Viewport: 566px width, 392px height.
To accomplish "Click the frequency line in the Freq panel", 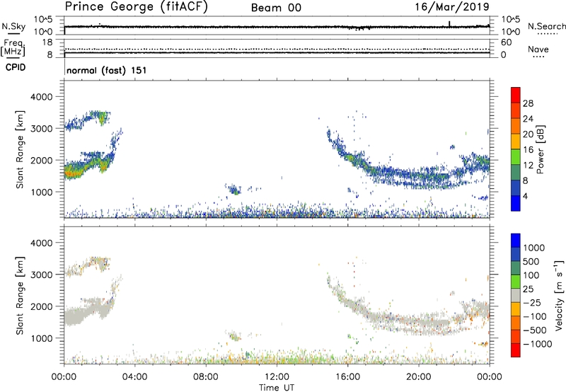I will coord(277,53).
